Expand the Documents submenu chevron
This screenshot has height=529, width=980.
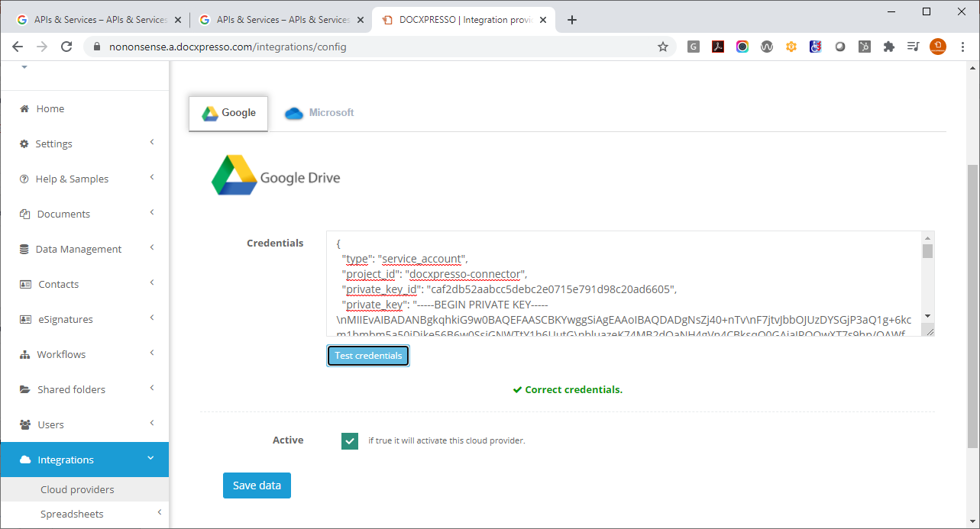coord(152,212)
